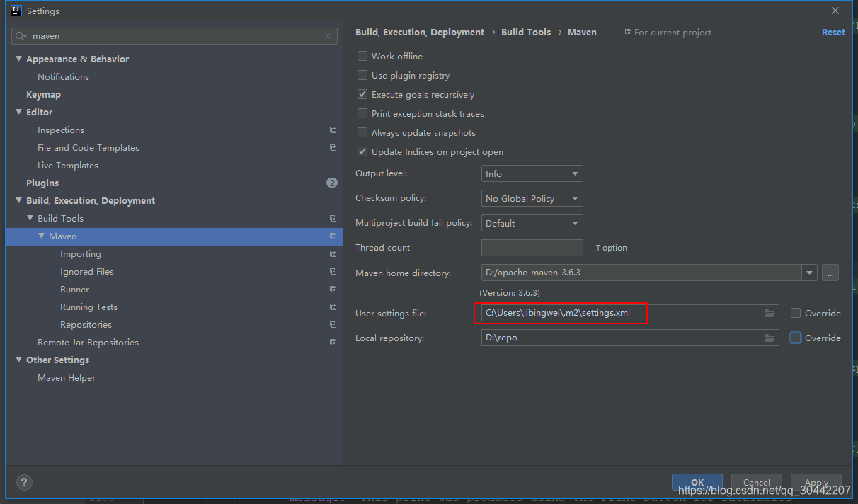This screenshot has height=504, width=858.
Task: Collapse the Maven tree node
Action: click(42, 236)
